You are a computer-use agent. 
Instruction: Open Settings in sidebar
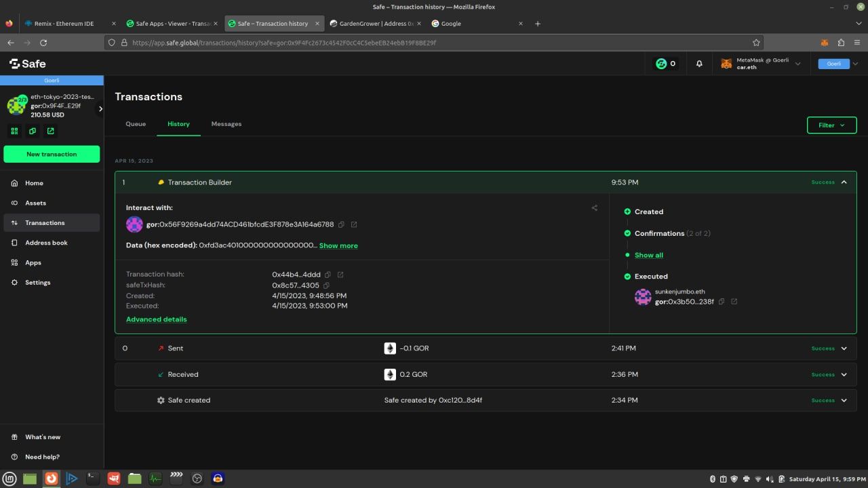coord(52,282)
